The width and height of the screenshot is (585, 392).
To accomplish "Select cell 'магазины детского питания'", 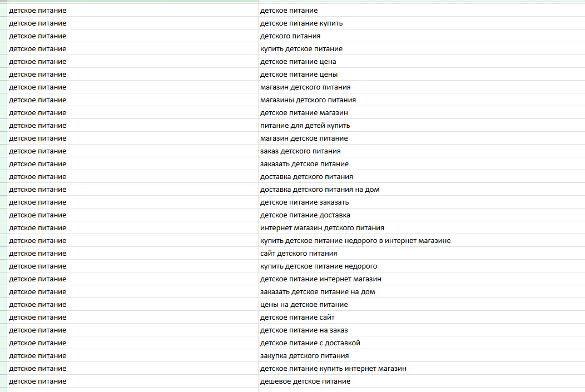I will [308, 100].
